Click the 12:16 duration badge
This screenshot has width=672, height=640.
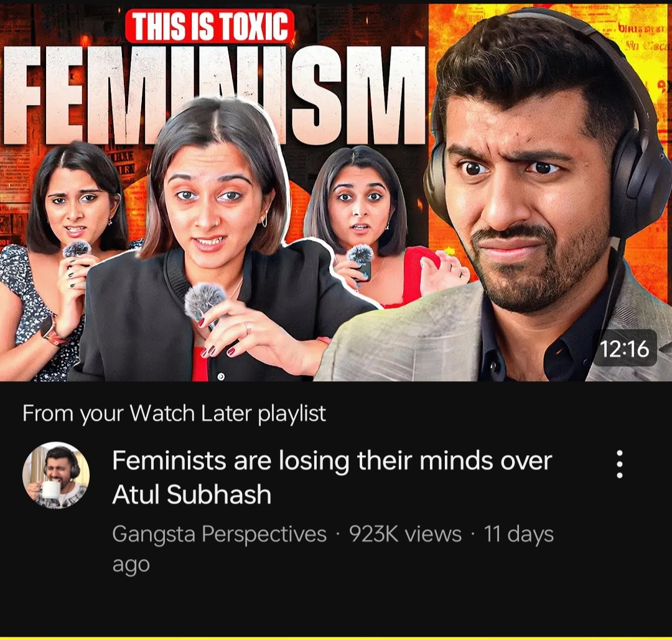(x=625, y=349)
